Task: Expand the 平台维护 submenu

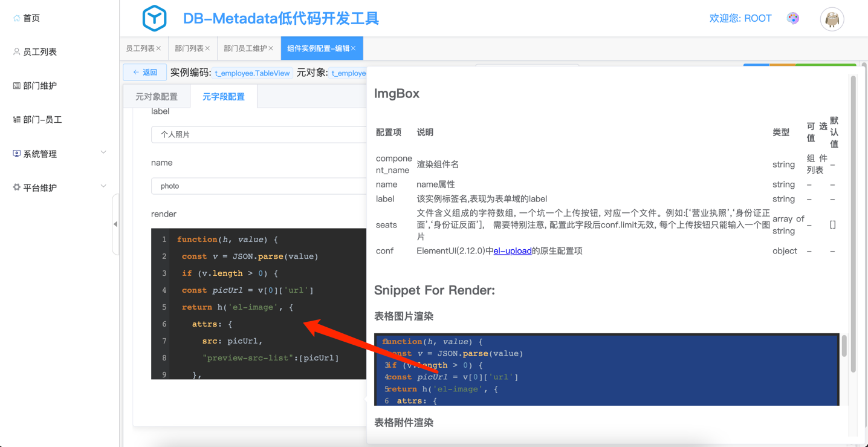Action: click(103, 187)
